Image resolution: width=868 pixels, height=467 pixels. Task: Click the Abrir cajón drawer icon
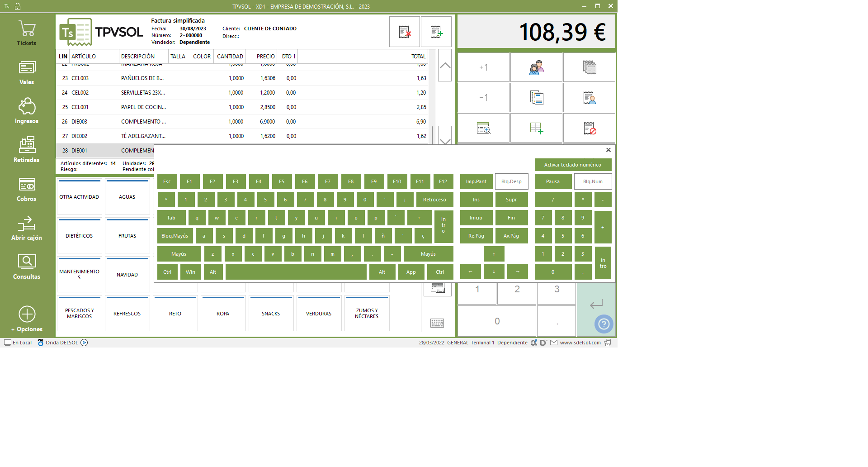[27, 228]
